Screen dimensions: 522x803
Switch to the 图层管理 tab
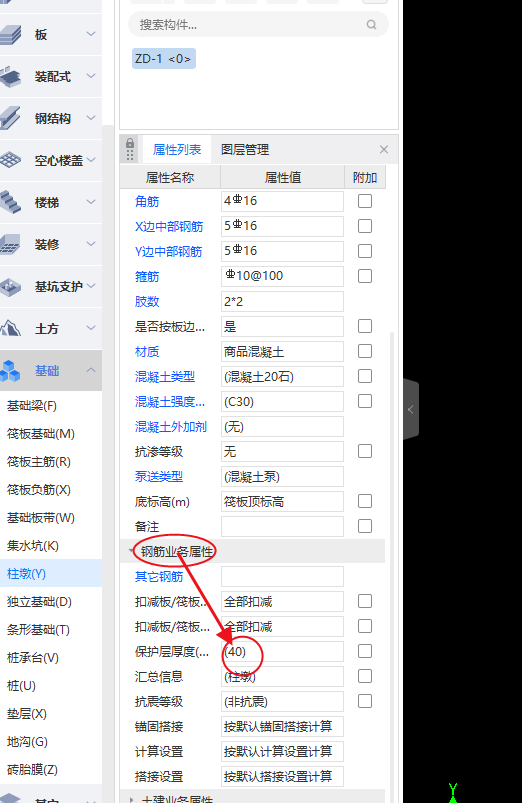[245, 150]
